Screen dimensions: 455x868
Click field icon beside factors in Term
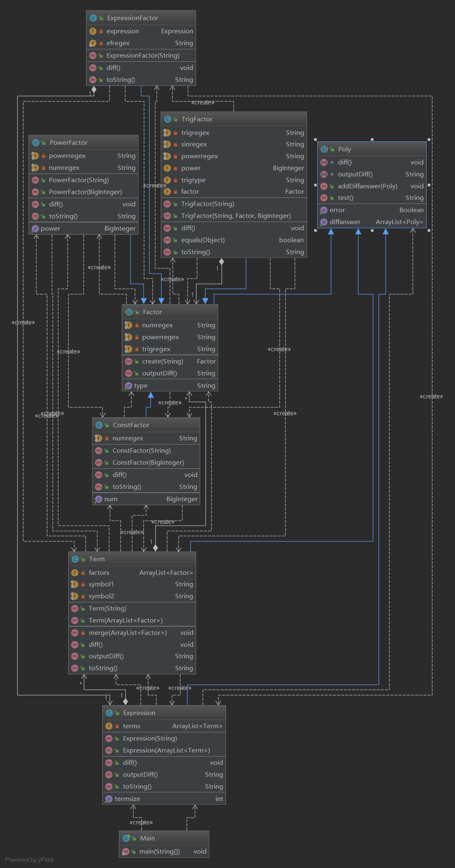[75, 573]
